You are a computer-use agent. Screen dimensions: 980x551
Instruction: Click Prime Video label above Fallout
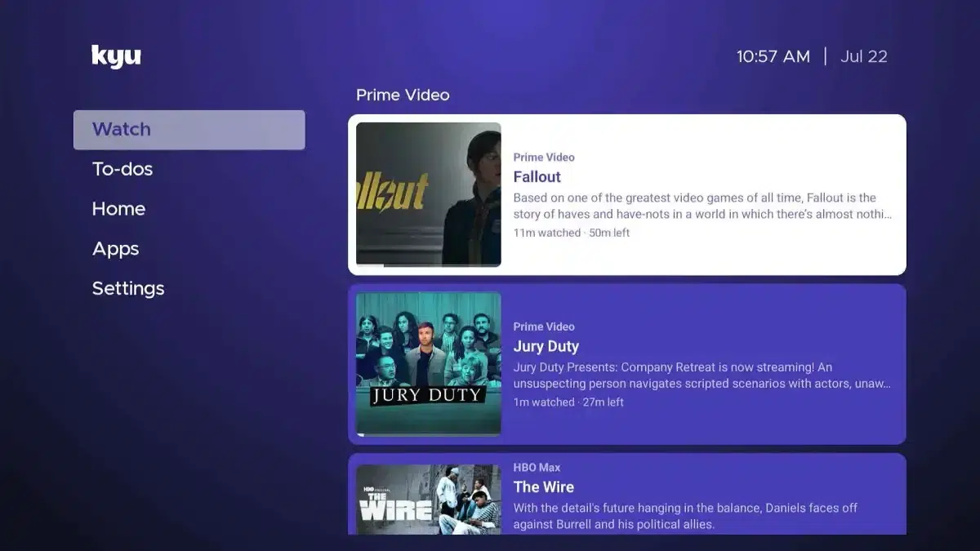click(544, 157)
